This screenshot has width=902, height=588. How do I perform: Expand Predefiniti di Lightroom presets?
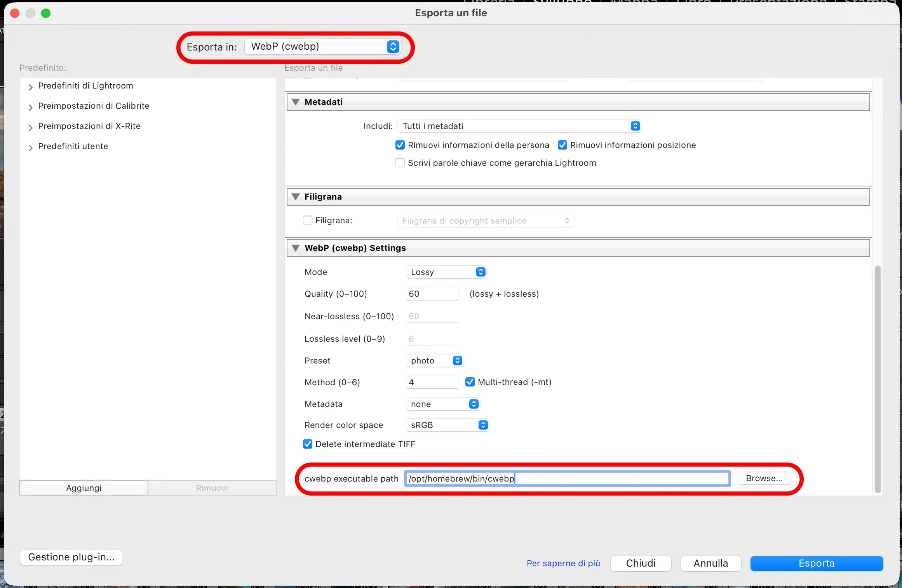click(31, 87)
